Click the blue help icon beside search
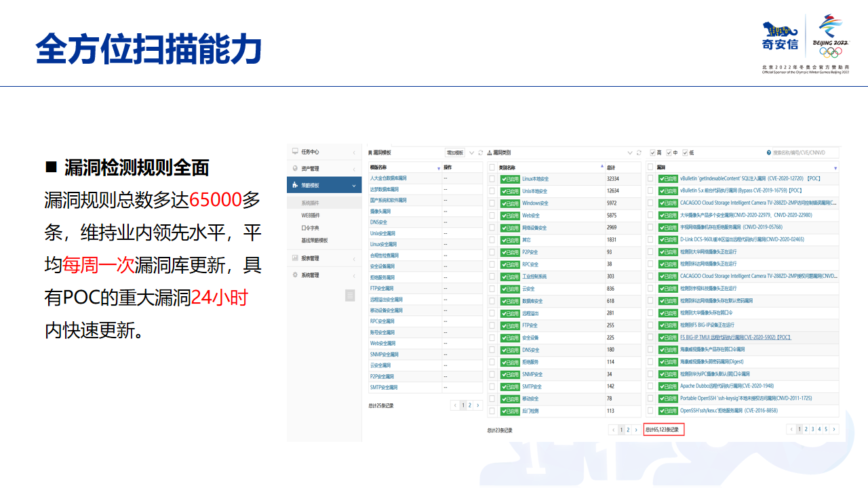Screen dimensions: 868x488 click(x=769, y=153)
